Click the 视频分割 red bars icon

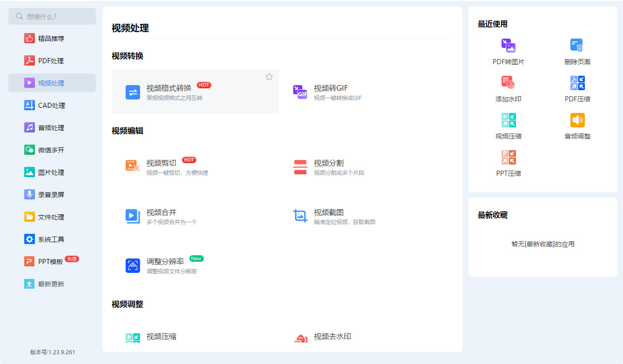pos(300,167)
